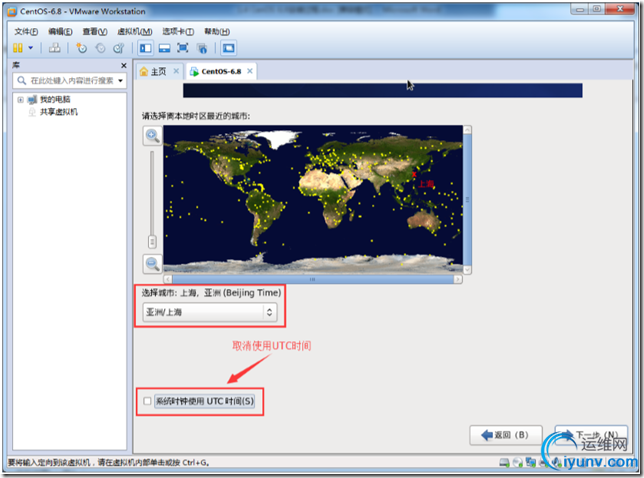
Task: Toggle 系统时钟使用 UTC 时间 checkbox
Action: [147, 401]
